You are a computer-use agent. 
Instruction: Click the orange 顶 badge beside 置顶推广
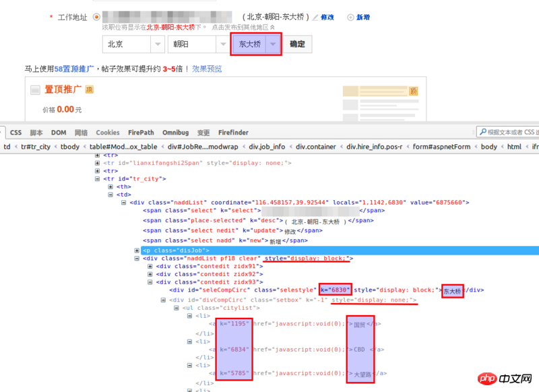tap(90, 90)
